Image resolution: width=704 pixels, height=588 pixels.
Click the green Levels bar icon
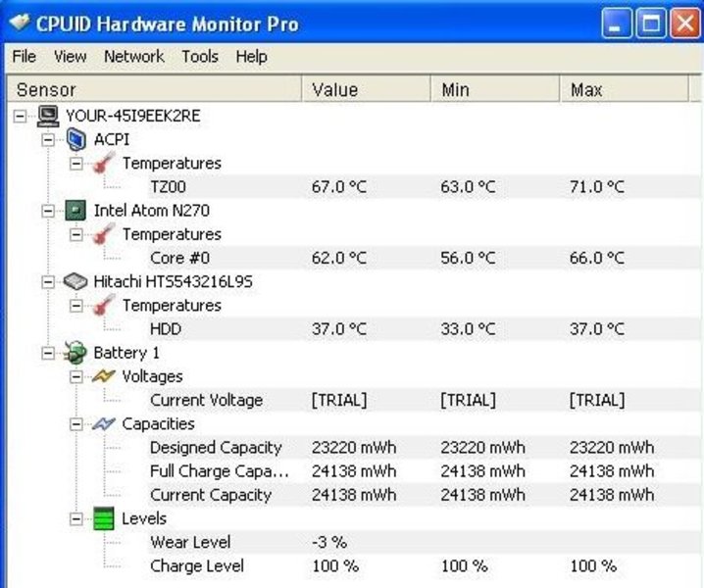coord(104,518)
